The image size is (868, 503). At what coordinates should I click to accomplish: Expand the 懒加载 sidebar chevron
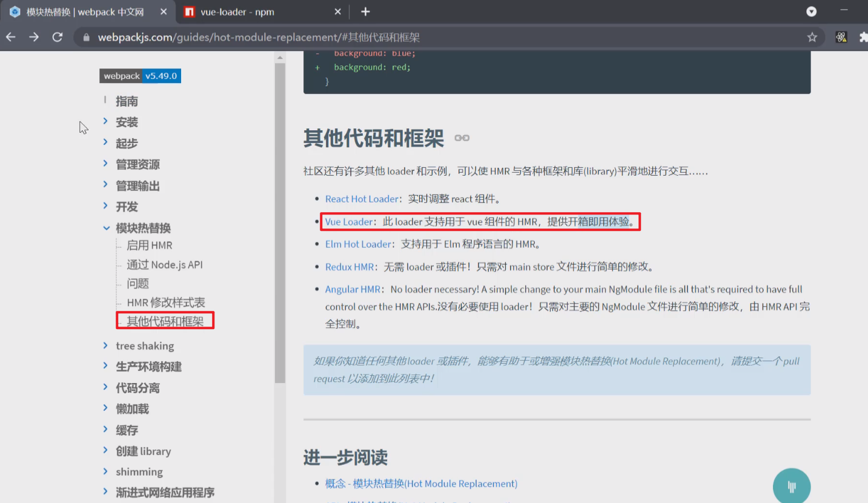tap(105, 408)
